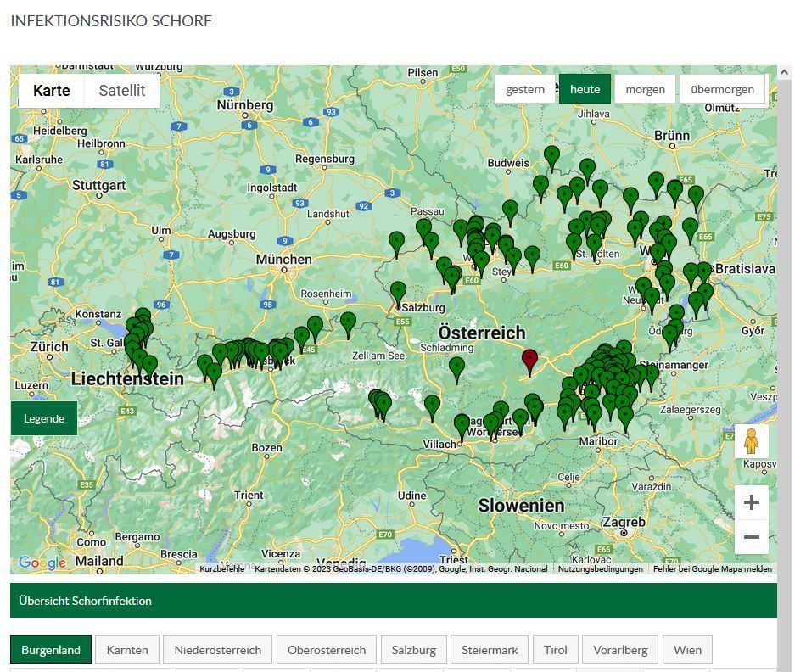Select the Salzburg tab

[414, 650]
